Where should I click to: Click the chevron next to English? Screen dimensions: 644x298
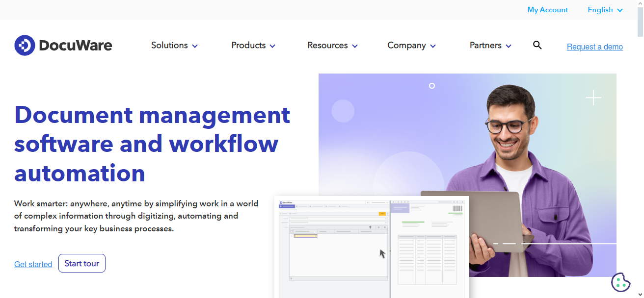pos(619,10)
